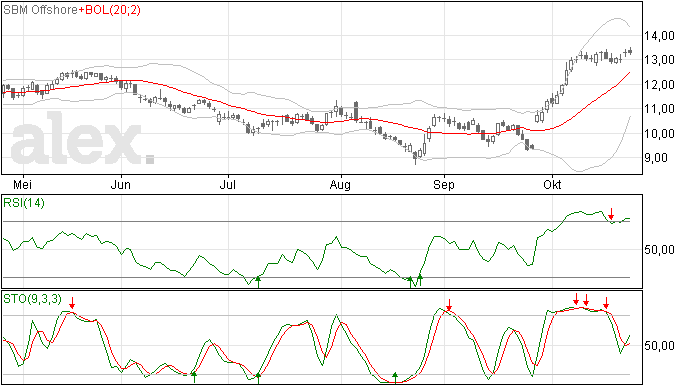Click the Aug month label
Viewport: 690px width, 387px height.
(340, 185)
